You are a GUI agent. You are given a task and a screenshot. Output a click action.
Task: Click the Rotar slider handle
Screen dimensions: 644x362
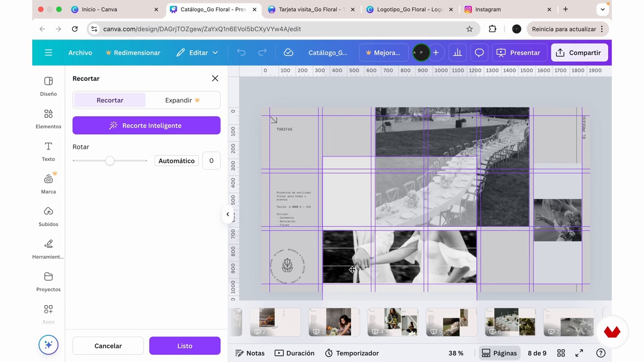[x=110, y=161]
